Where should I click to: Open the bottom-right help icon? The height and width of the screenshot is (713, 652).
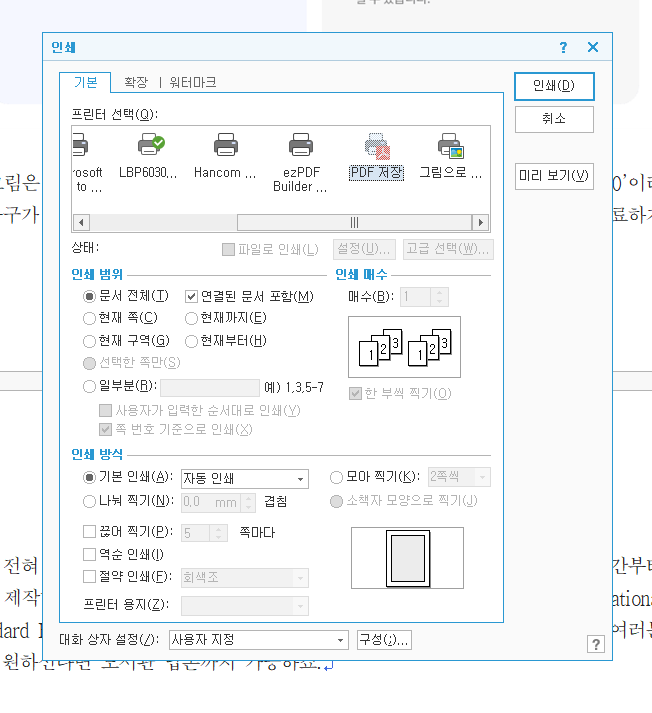[596, 644]
